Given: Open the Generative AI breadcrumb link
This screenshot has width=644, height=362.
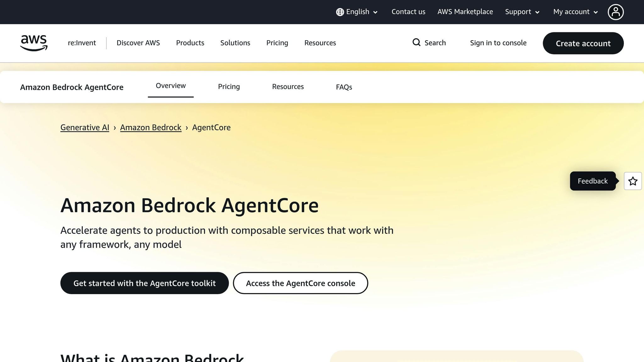Looking at the screenshot, I should [84, 127].
